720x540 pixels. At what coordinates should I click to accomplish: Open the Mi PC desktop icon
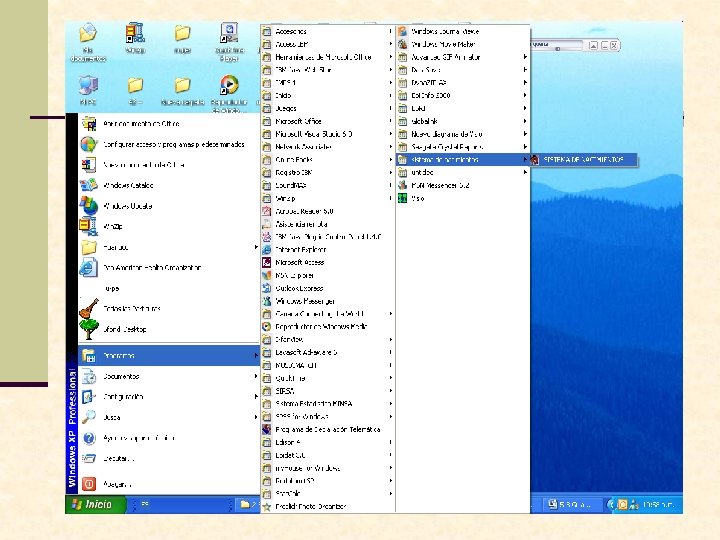pos(88,90)
